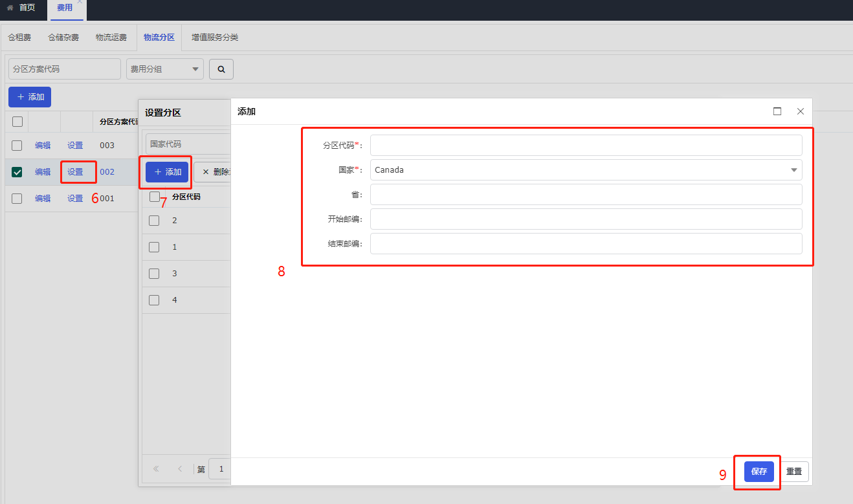Image resolution: width=853 pixels, height=504 pixels.
Task: Focus the 国家代码 filter field
Action: [x=188, y=144]
